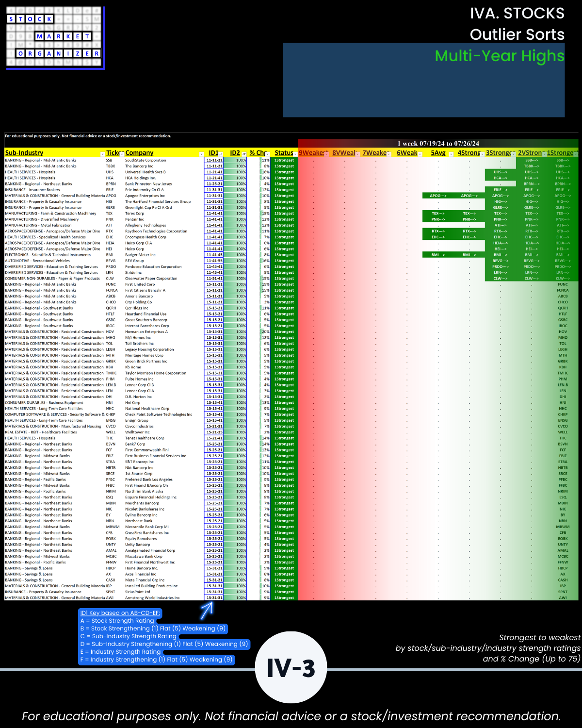Open the 7Weaker column filter arrow
Screen dimensions: 582x728
click(x=388, y=154)
